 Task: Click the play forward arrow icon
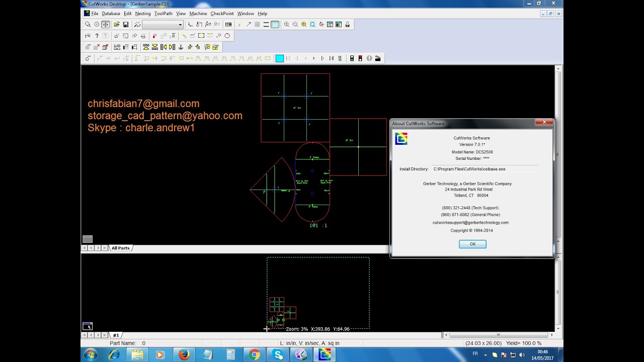tap(323, 58)
